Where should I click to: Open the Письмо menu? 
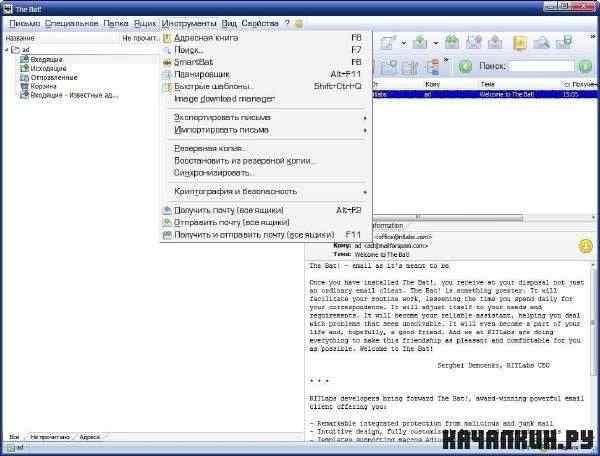(24, 24)
